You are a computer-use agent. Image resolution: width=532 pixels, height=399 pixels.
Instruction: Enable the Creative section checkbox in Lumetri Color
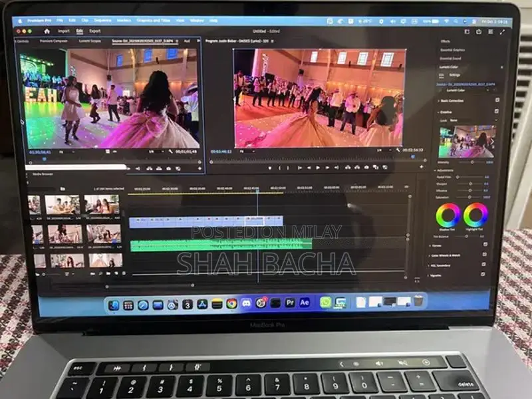pos(495,111)
